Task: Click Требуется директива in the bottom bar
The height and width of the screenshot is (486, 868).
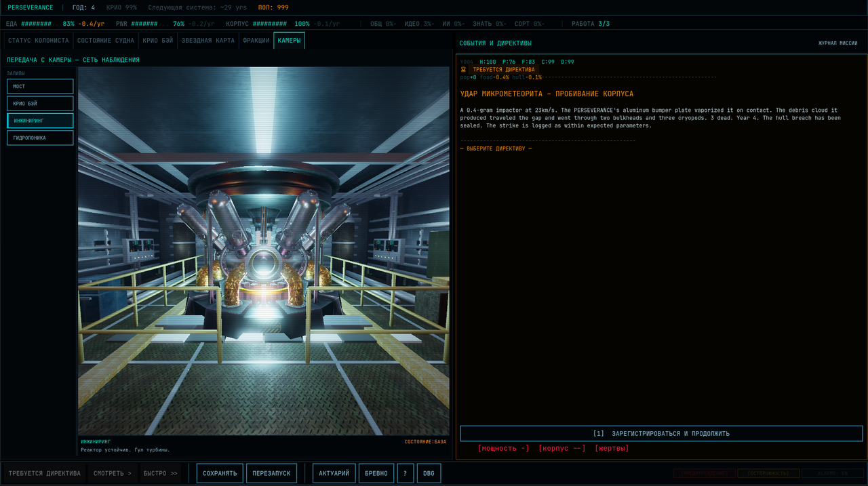Action: 44,473
